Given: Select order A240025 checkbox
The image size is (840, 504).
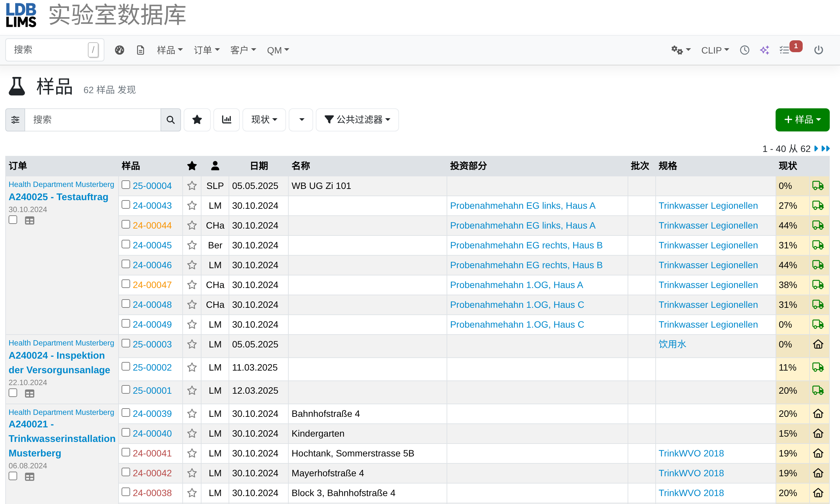Looking at the screenshot, I should 13,220.
